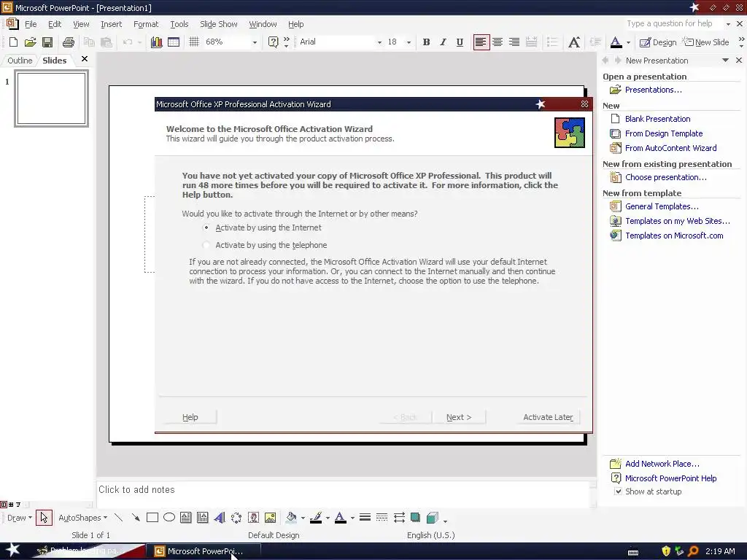Viewport: 747px width, 560px height.
Task: Toggle Underline formatting
Action: pos(460,42)
